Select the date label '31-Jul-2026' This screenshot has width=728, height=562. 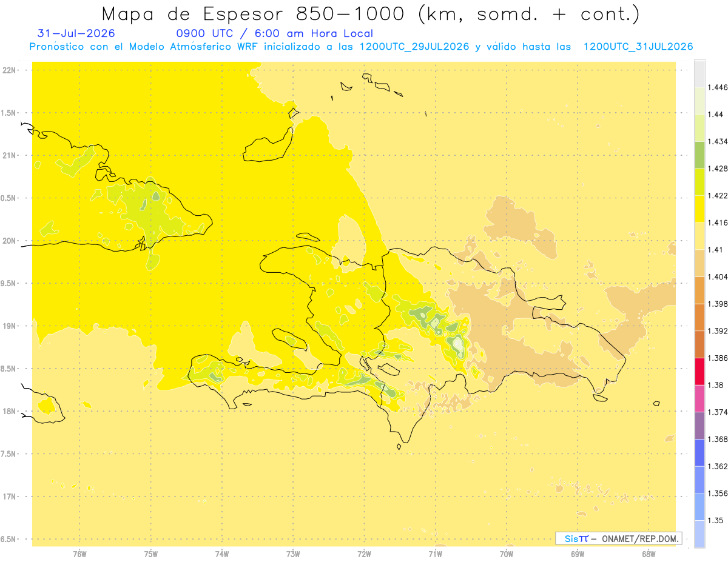[76, 33]
